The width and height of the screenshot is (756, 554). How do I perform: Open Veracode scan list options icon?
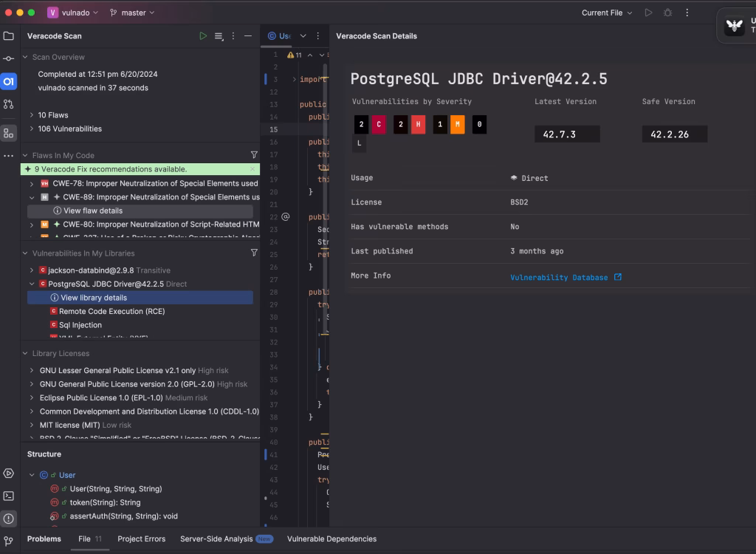(219, 36)
